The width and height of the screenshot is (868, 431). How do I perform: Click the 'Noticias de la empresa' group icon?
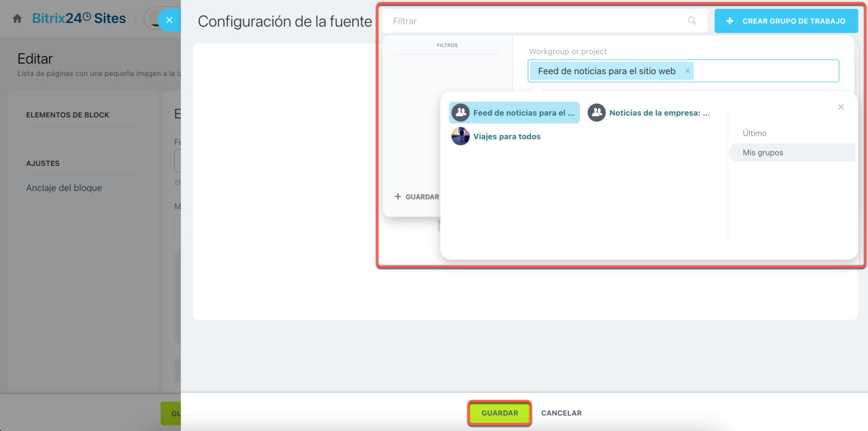coord(596,113)
